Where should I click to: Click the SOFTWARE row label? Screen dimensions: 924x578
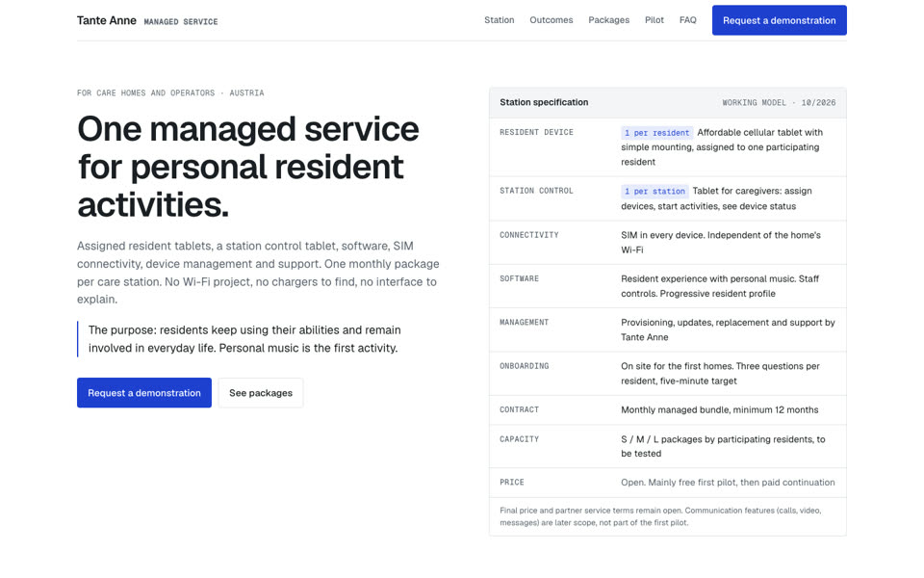519,278
